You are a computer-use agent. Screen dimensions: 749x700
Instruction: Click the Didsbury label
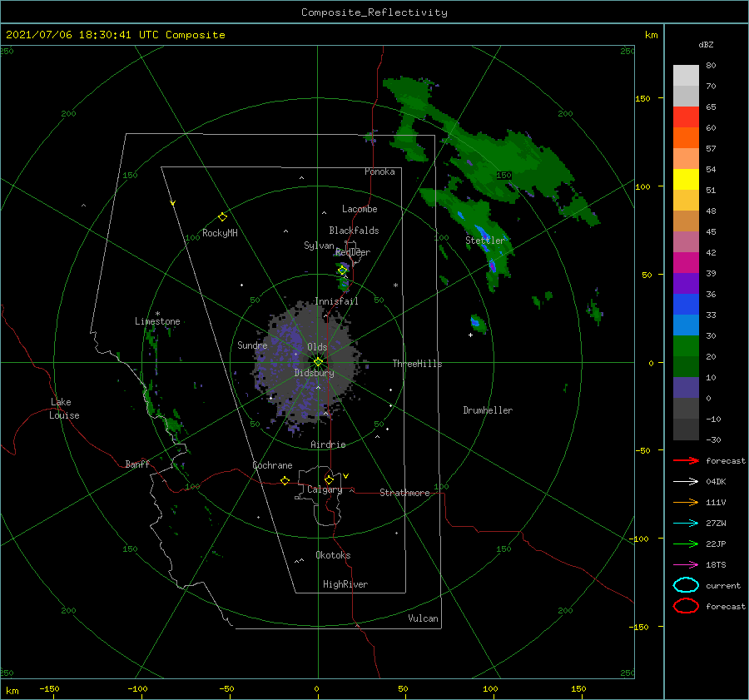(x=314, y=373)
